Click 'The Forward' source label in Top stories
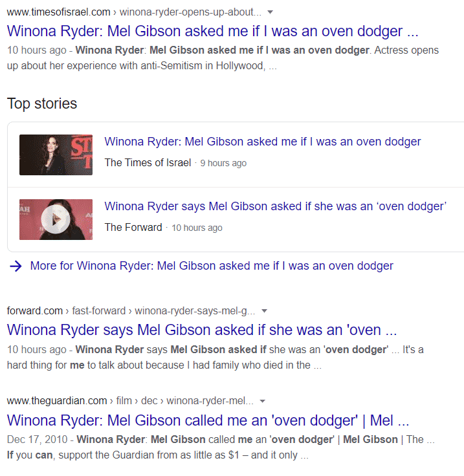 133,228
